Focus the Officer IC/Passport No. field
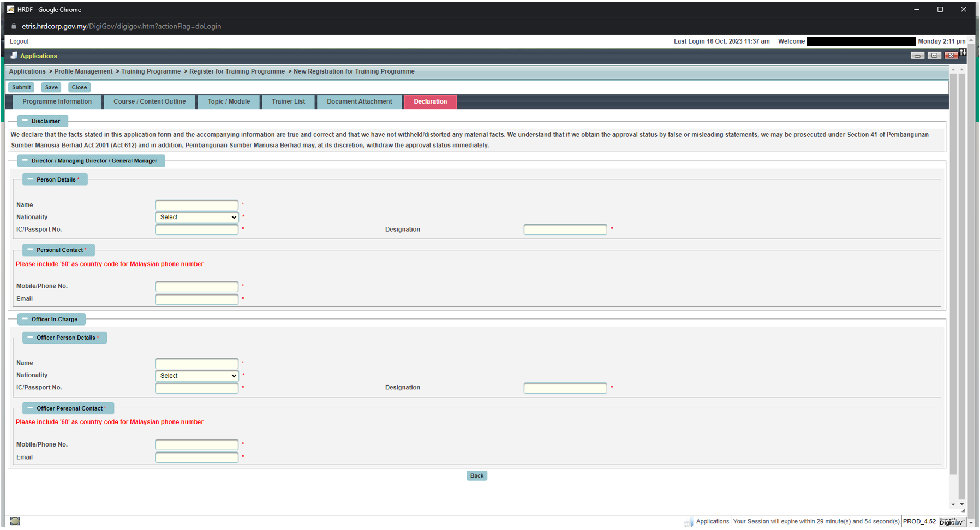The width and height of the screenshot is (980, 530). (197, 388)
